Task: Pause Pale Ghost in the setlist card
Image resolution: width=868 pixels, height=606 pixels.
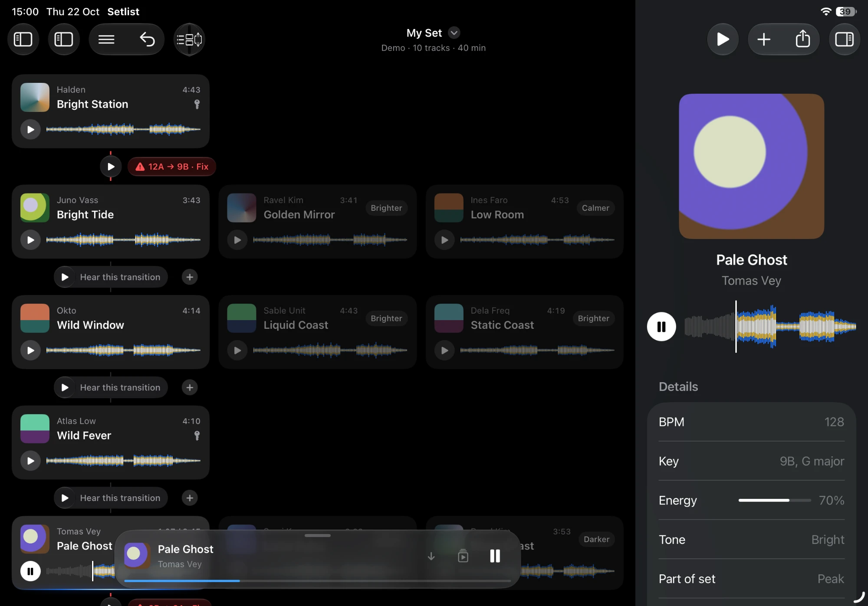Action: tap(30, 571)
